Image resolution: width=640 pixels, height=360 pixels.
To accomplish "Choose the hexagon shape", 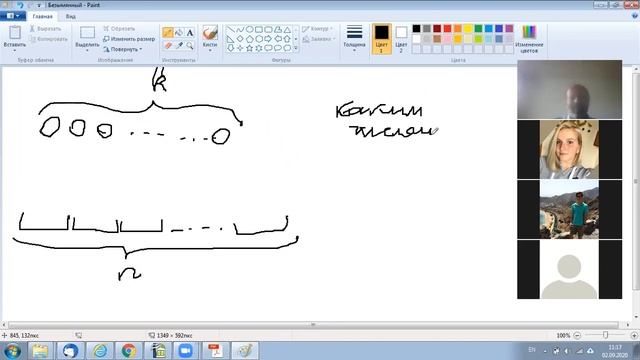I will point(259,39).
